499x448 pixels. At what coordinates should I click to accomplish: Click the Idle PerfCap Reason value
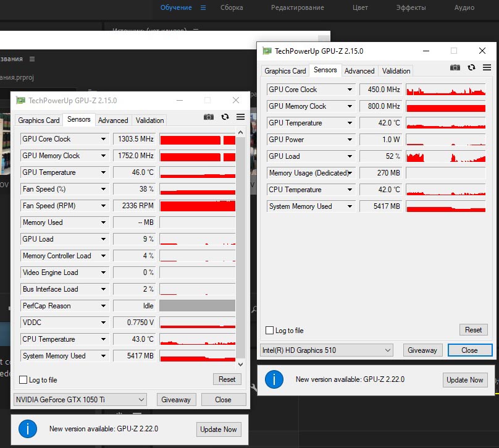point(134,306)
